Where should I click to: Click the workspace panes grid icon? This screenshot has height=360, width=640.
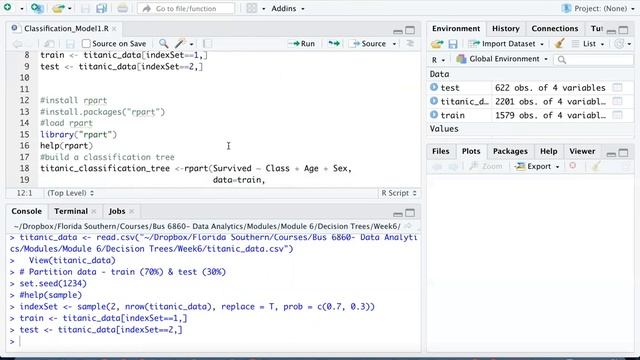click(x=252, y=8)
